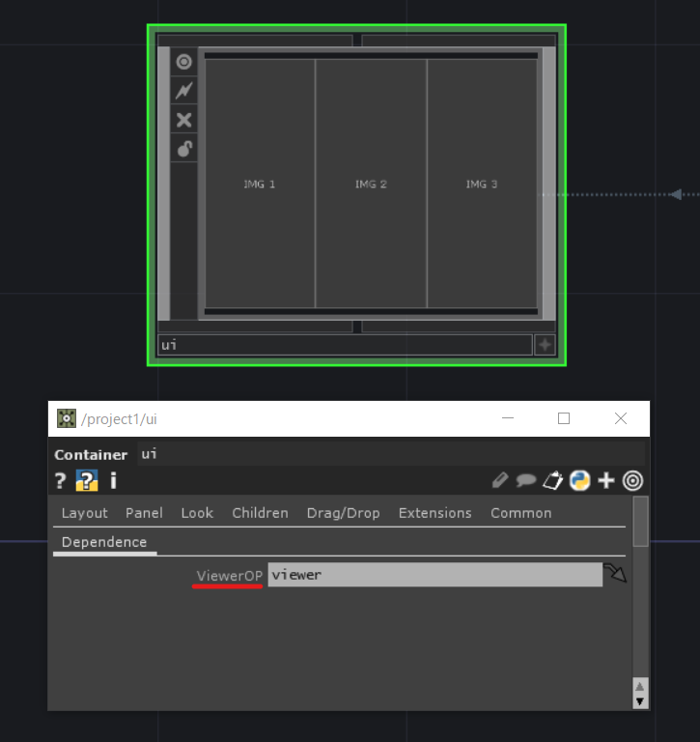Screen dimensions: 700x742
Task: Open the Common tab
Action: [521, 513]
